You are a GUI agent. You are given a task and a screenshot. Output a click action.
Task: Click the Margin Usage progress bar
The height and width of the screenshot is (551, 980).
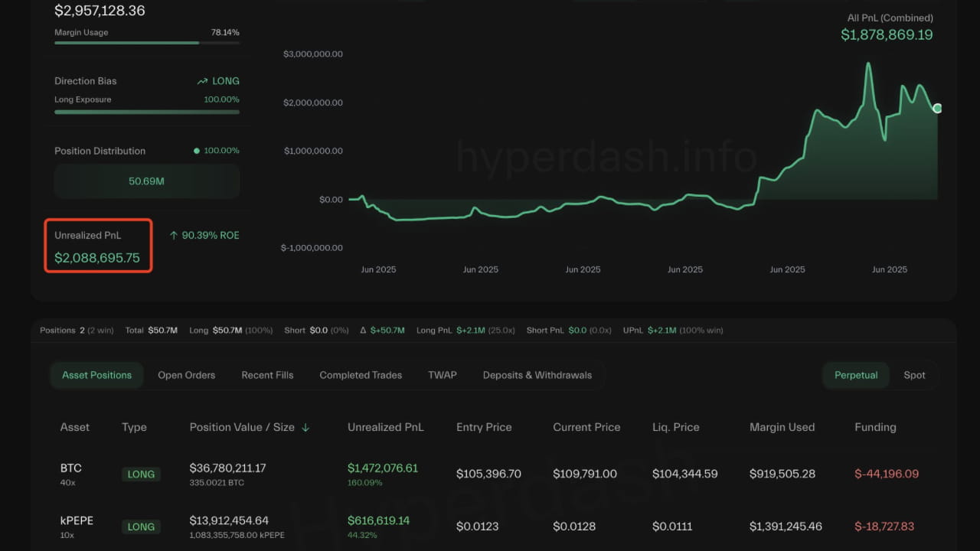(x=147, y=43)
